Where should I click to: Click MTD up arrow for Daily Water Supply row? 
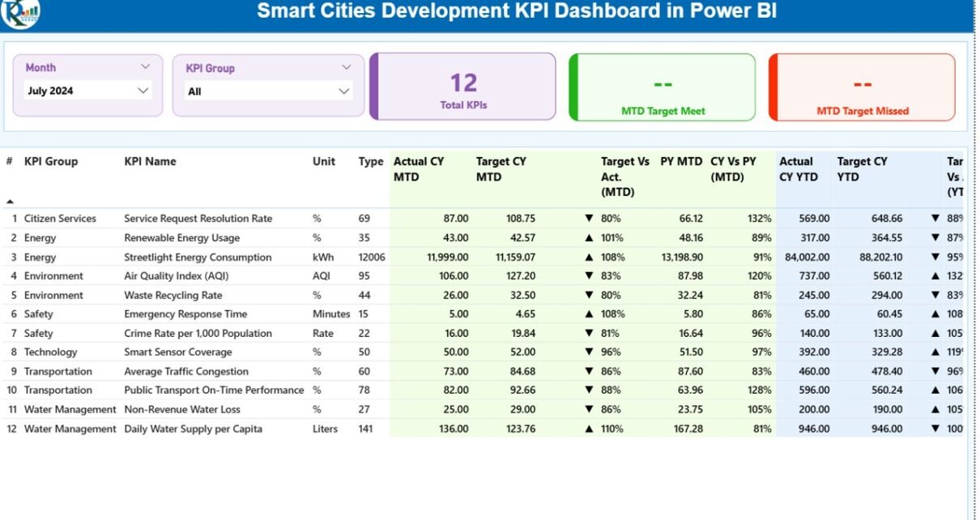click(x=589, y=429)
